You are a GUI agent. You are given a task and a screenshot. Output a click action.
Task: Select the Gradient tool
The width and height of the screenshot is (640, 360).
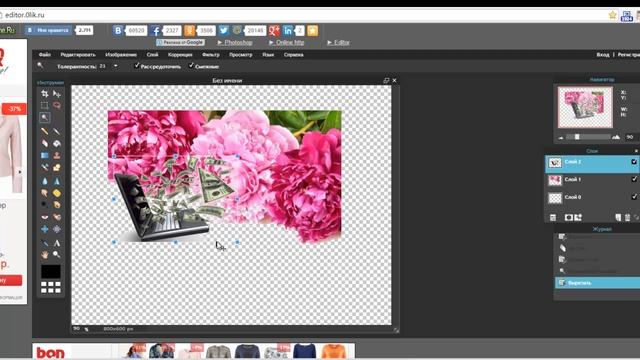pos(45,156)
